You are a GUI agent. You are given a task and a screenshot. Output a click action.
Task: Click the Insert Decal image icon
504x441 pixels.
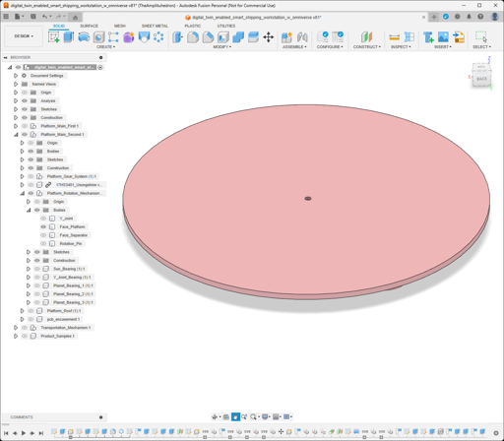tap(443, 37)
